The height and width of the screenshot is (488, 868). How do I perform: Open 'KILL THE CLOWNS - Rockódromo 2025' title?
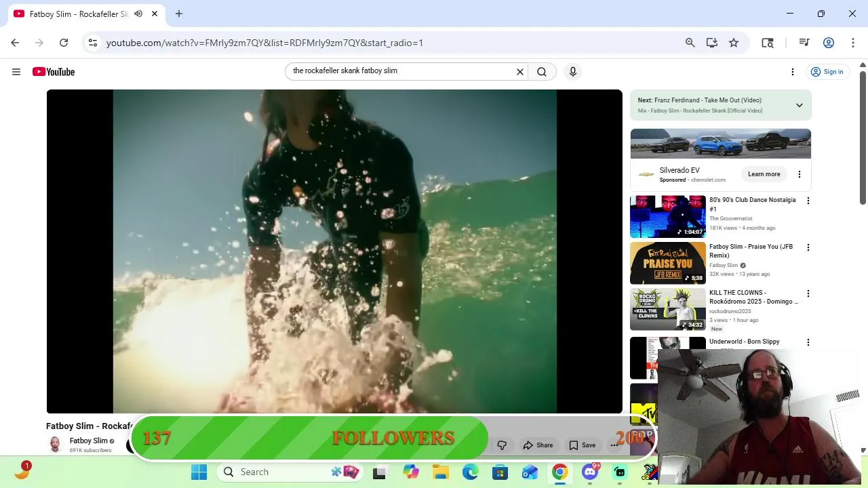coord(754,297)
